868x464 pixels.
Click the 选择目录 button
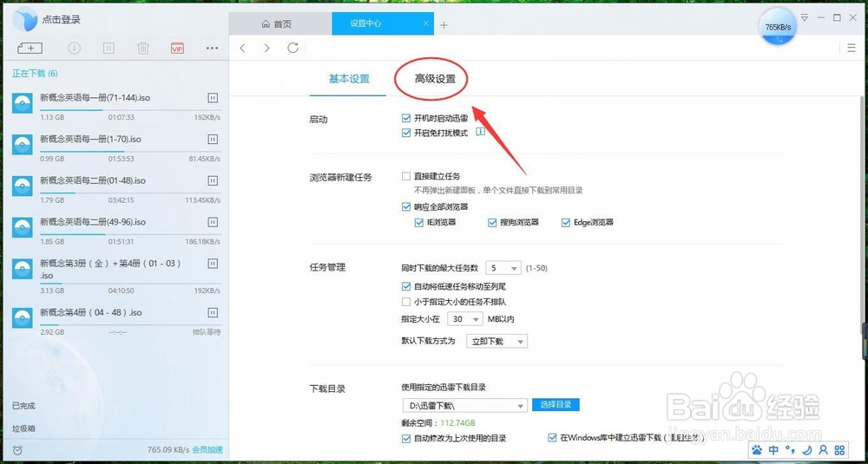point(556,404)
